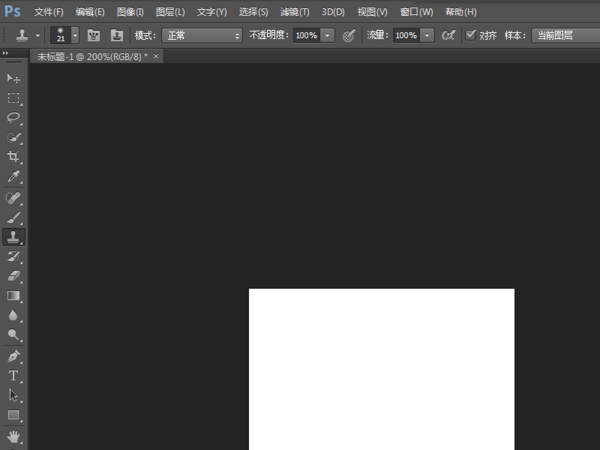Select the History Brush tool

(13, 257)
